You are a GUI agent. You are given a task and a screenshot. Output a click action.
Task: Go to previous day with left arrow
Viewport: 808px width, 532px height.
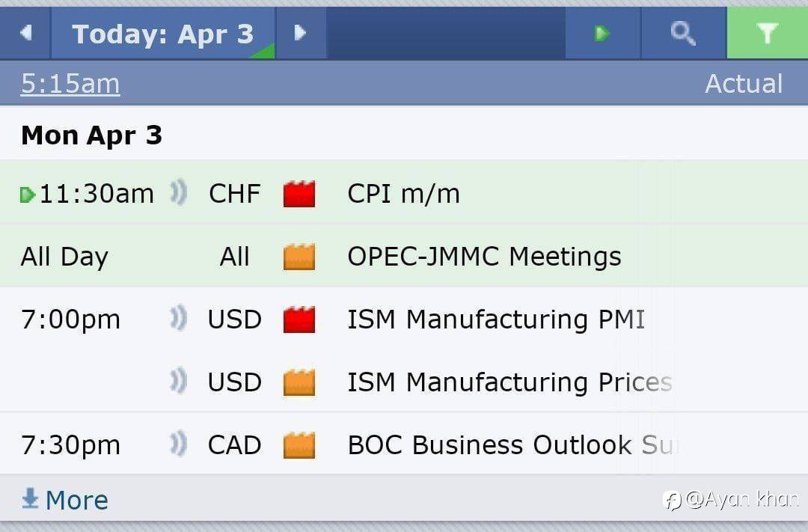[25, 33]
